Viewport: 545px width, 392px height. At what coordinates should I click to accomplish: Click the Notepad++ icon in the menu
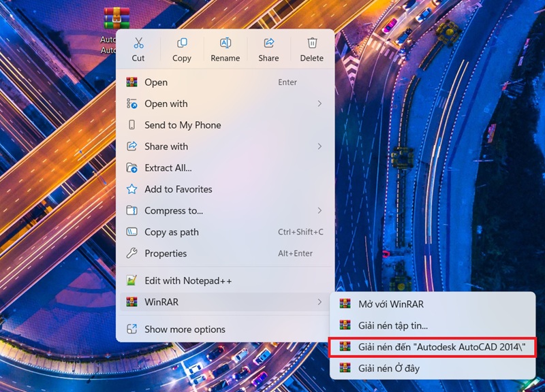(132, 280)
